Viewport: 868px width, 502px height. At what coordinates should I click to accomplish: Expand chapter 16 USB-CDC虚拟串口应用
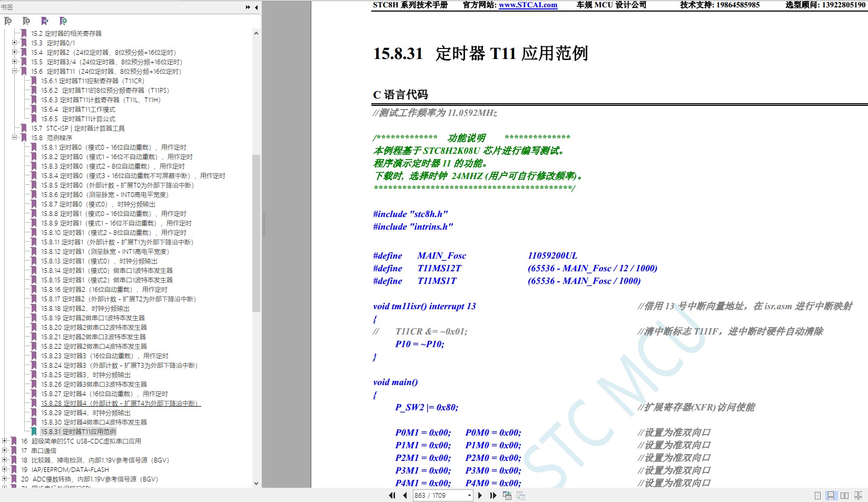point(5,441)
